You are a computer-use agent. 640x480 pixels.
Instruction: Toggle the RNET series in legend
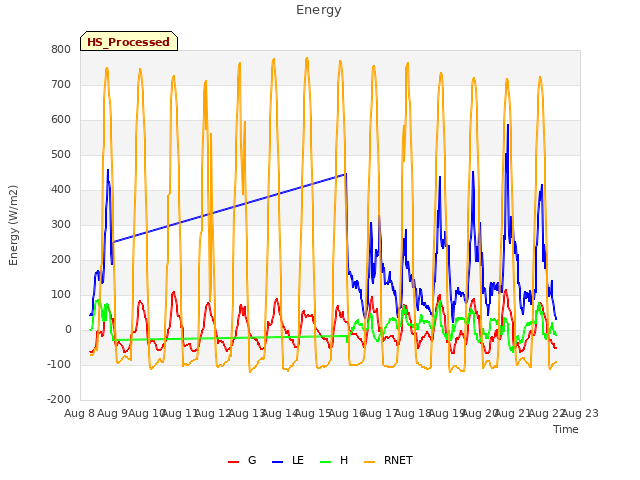click(x=388, y=460)
